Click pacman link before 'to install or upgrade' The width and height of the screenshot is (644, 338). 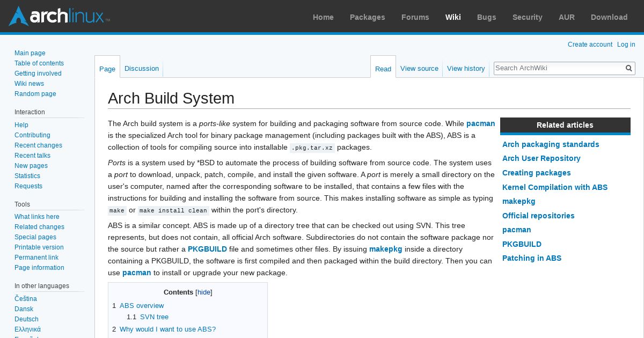click(137, 273)
